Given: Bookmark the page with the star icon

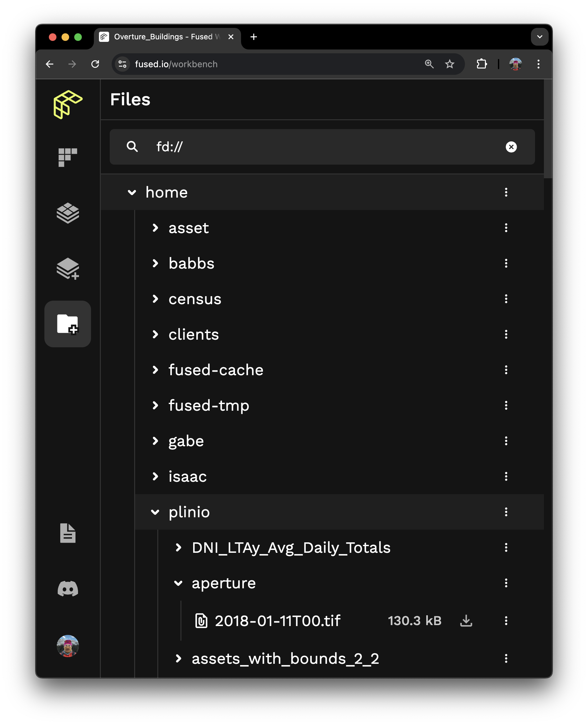Looking at the screenshot, I should [x=450, y=64].
